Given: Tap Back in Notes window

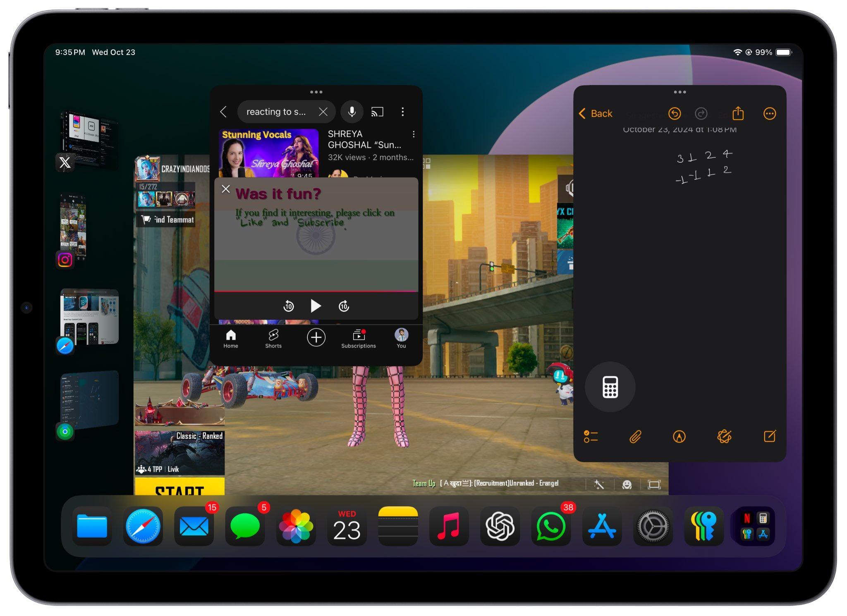Looking at the screenshot, I should (596, 114).
